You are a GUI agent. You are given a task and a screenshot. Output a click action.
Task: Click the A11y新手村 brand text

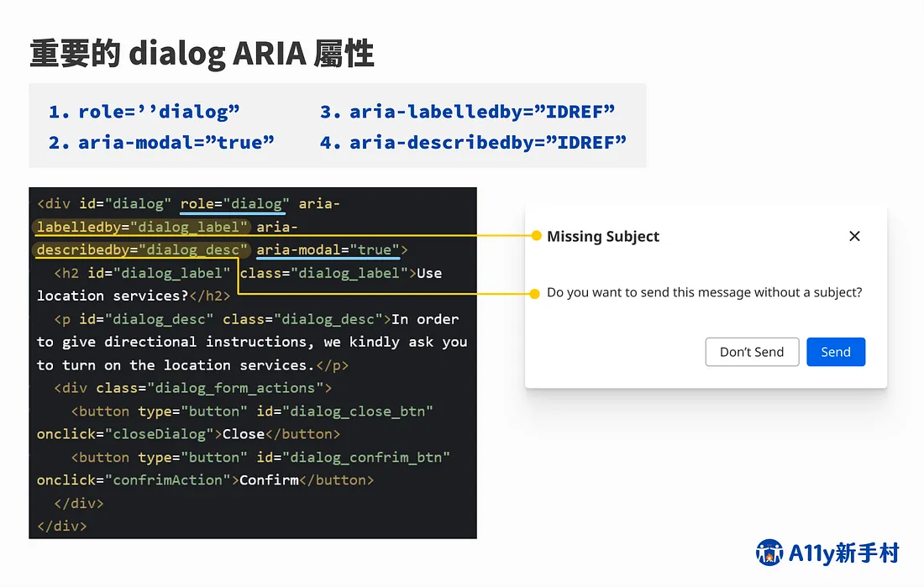[x=844, y=553]
